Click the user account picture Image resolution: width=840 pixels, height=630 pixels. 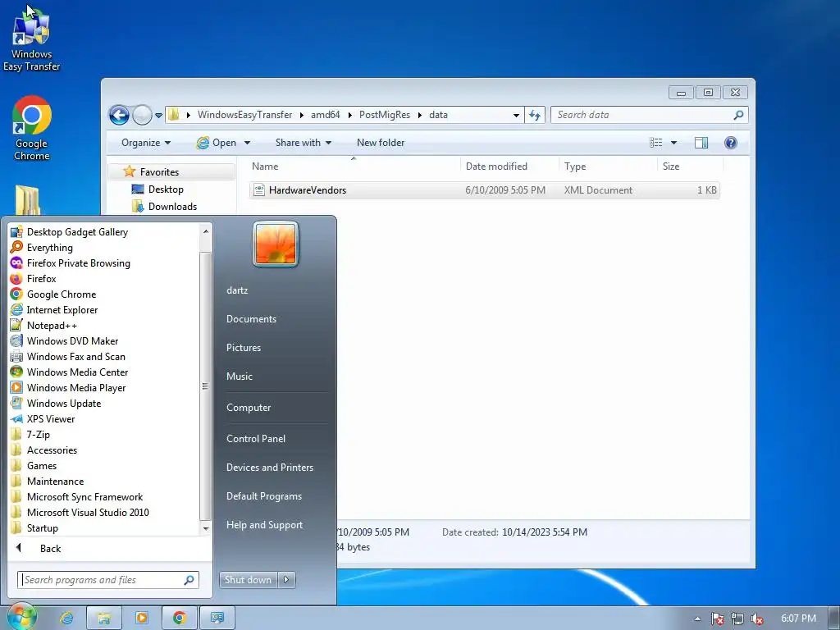pyautogui.click(x=276, y=244)
